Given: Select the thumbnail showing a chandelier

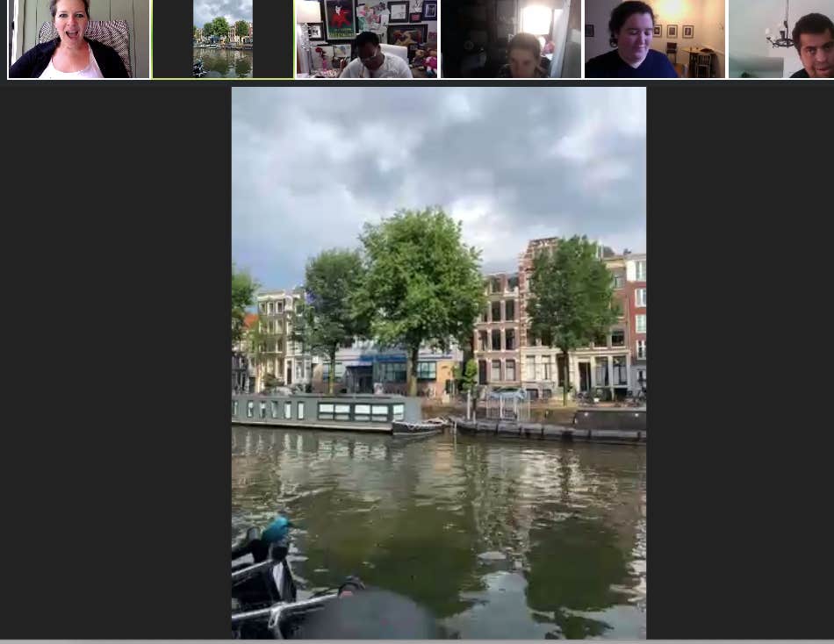Looking at the screenshot, I should click(x=780, y=39).
